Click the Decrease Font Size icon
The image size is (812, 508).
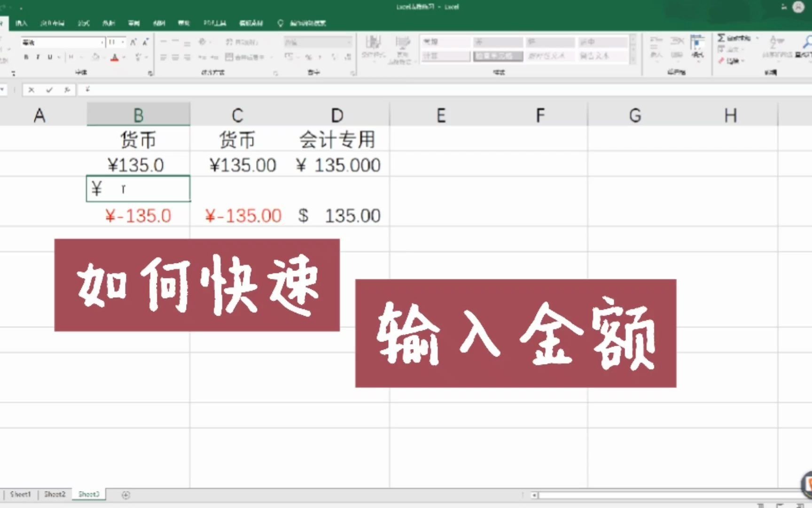click(x=145, y=42)
